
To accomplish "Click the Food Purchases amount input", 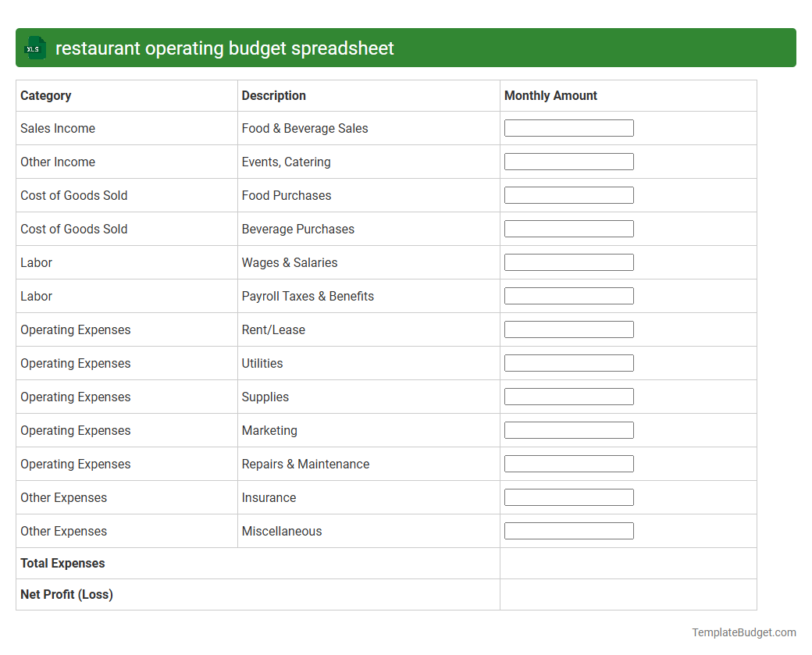I will (569, 194).
